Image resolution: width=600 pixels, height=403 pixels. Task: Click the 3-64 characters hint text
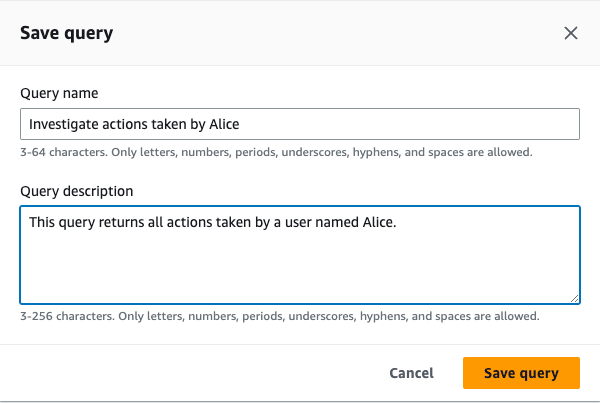click(275, 153)
